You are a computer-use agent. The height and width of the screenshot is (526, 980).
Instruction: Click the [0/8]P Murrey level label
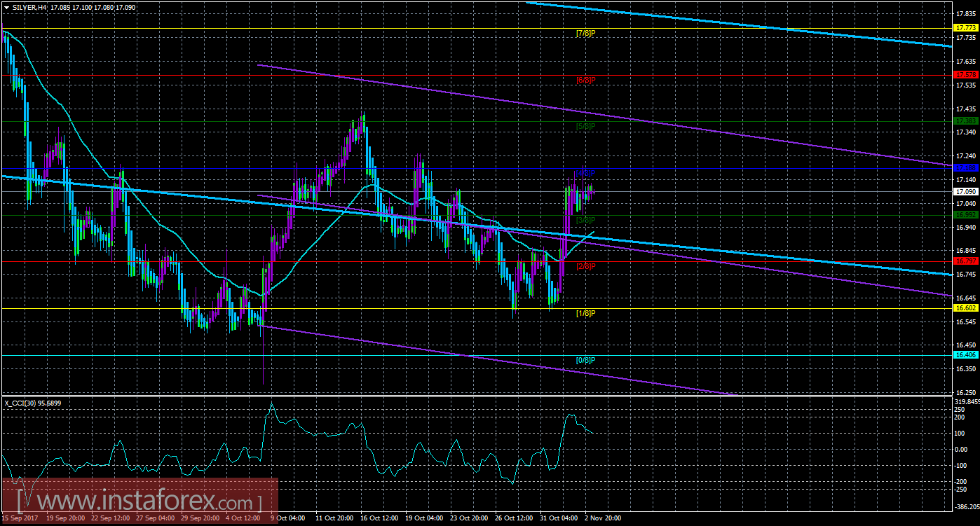pos(585,360)
